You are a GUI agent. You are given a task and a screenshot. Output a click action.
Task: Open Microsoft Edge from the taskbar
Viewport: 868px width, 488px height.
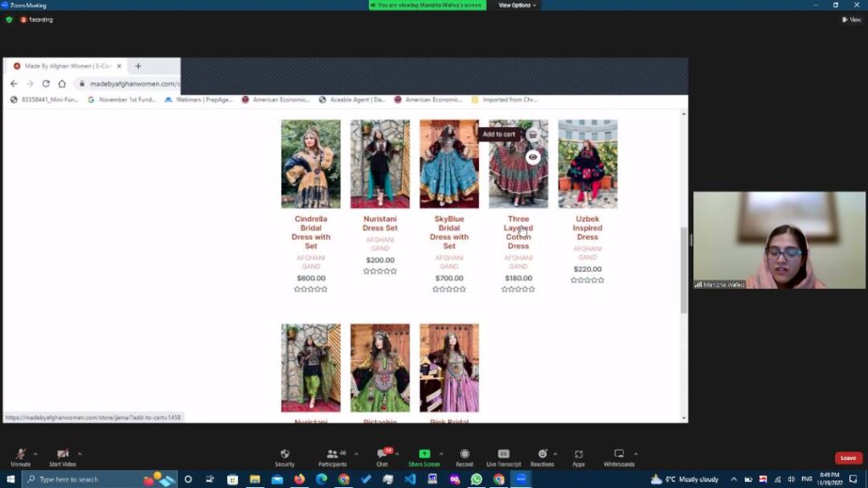click(x=321, y=480)
